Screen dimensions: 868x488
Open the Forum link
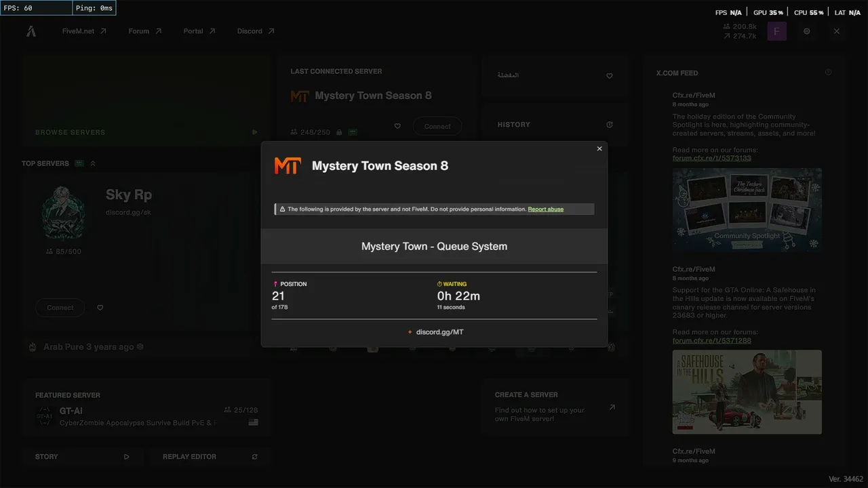pyautogui.click(x=145, y=31)
